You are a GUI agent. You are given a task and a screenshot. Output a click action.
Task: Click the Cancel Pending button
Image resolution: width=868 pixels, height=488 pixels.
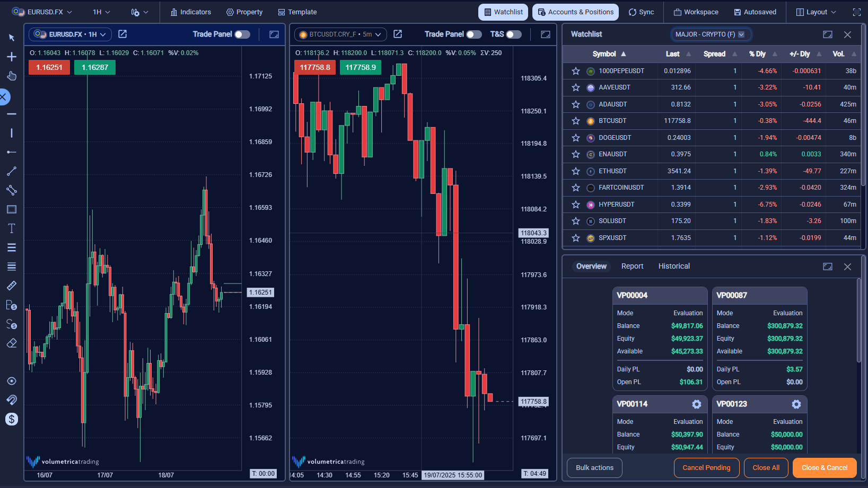[706, 468]
